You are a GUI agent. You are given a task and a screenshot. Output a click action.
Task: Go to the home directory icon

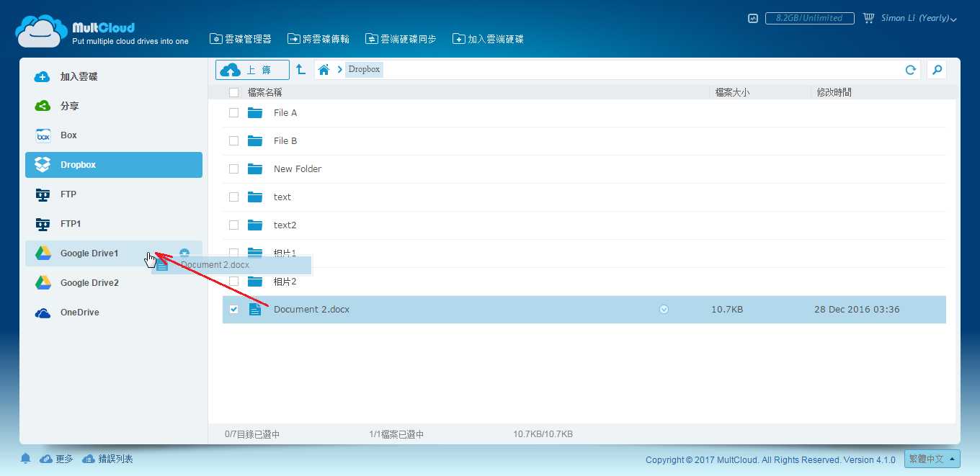pyautogui.click(x=324, y=70)
